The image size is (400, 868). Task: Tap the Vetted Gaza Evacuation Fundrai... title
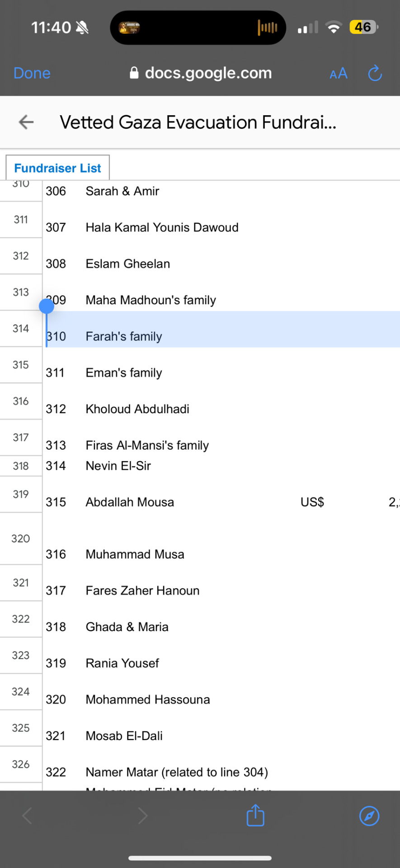tap(198, 123)
